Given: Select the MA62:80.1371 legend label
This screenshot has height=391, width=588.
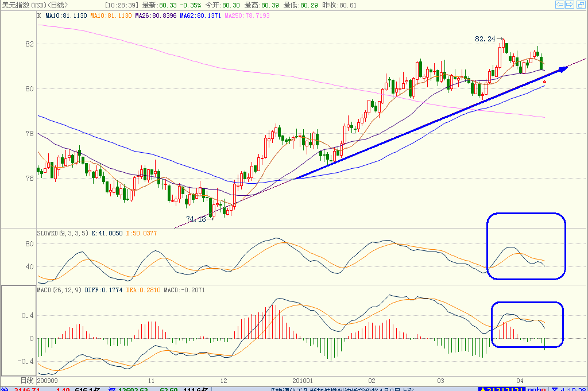Looking at the screenshot, I should [x=200, y=16].
